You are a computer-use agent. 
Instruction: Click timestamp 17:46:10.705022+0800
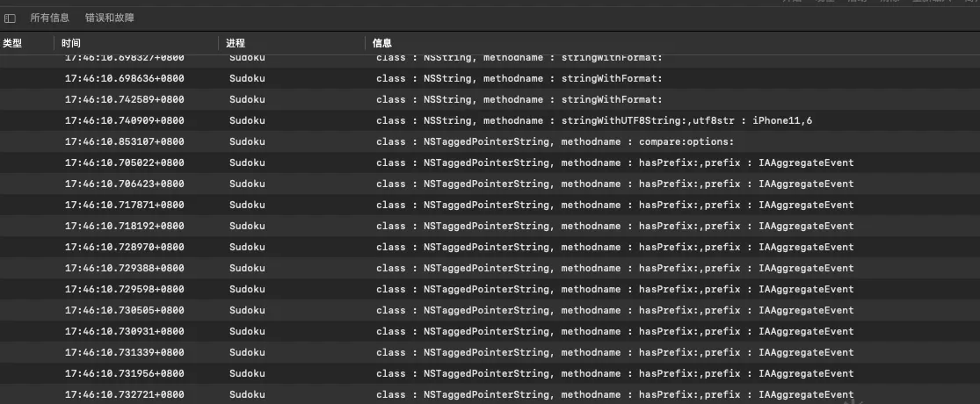tap(125, 163)
